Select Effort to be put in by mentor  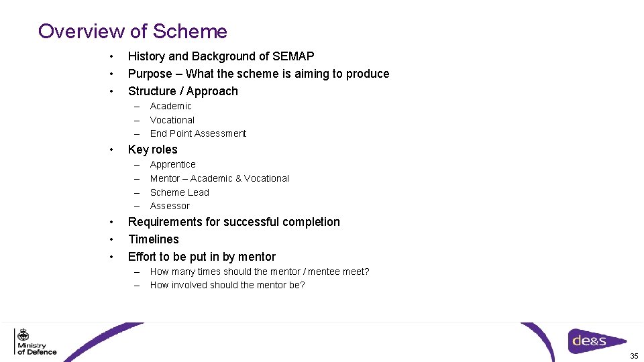click(x=202, y=257)
